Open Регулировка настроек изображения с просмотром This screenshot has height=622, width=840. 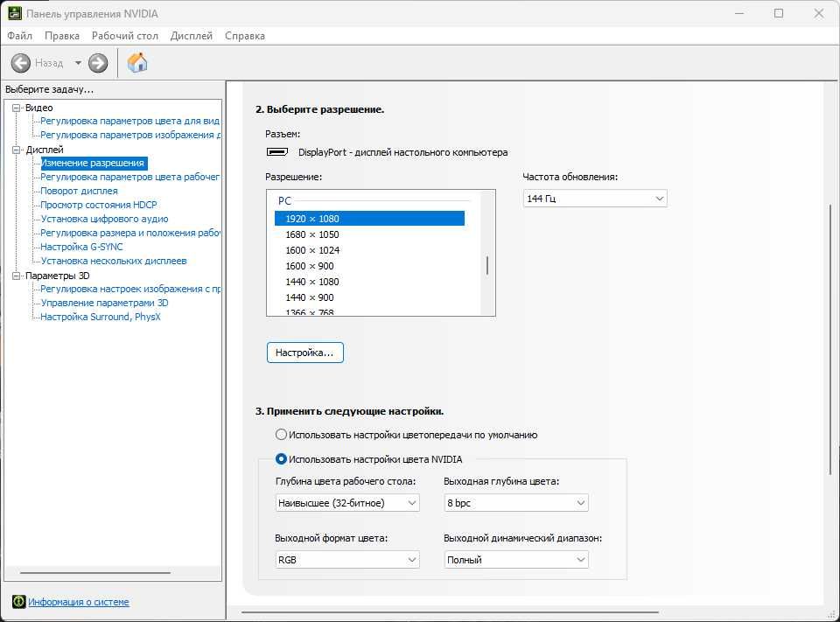tap(130, 289)
